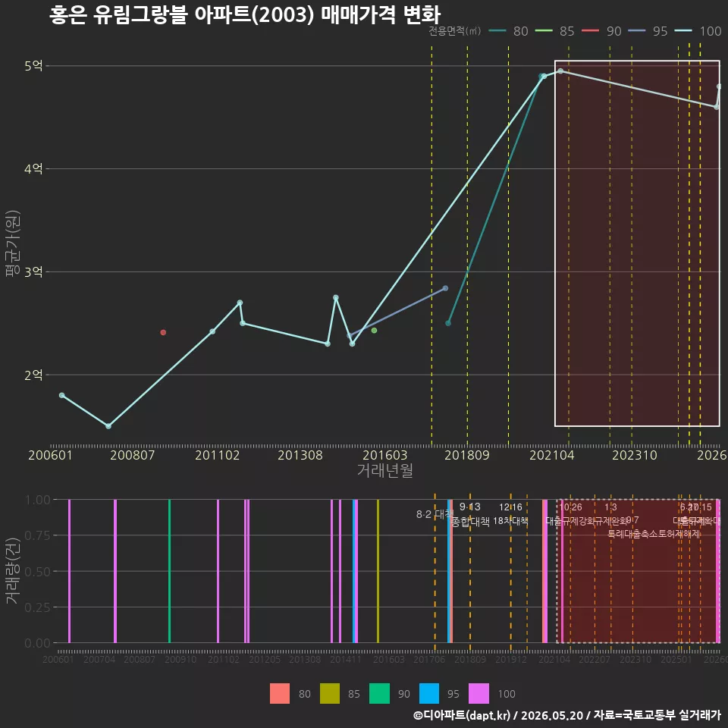The height and width of the screenshot is (728, 728).
Task: Click the 12·16 18차대책 marker label
Action: point(510,514)
